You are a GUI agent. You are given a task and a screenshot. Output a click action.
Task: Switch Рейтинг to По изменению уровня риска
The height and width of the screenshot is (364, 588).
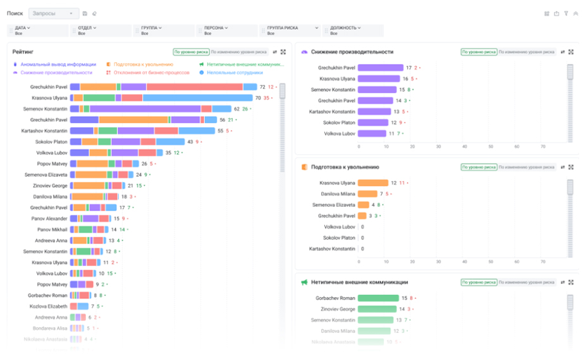pos(238,52)
